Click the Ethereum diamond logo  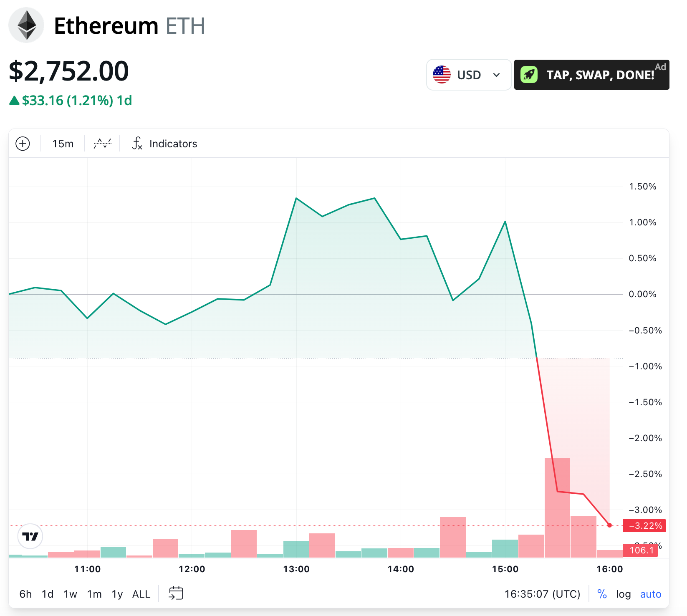26,25
